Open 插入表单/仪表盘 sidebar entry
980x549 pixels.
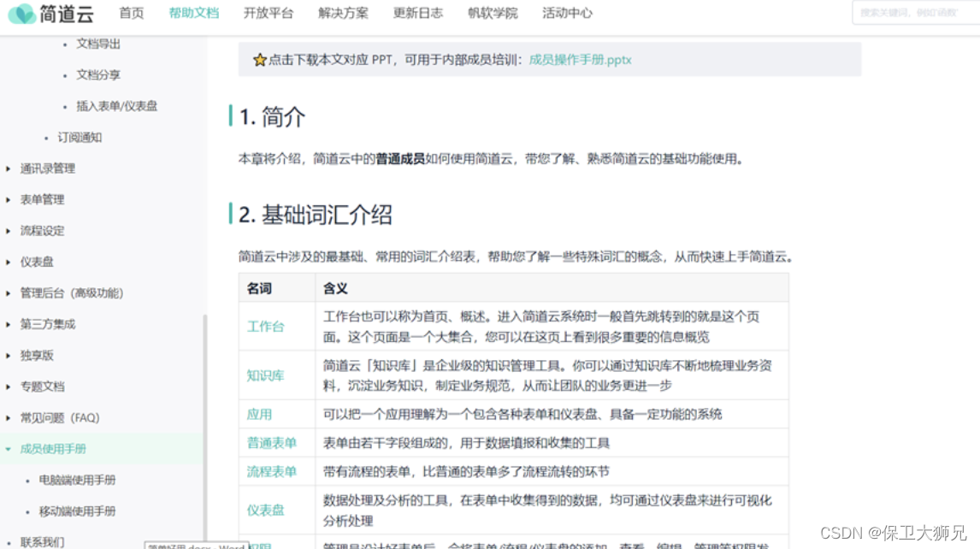coord(117,106)
